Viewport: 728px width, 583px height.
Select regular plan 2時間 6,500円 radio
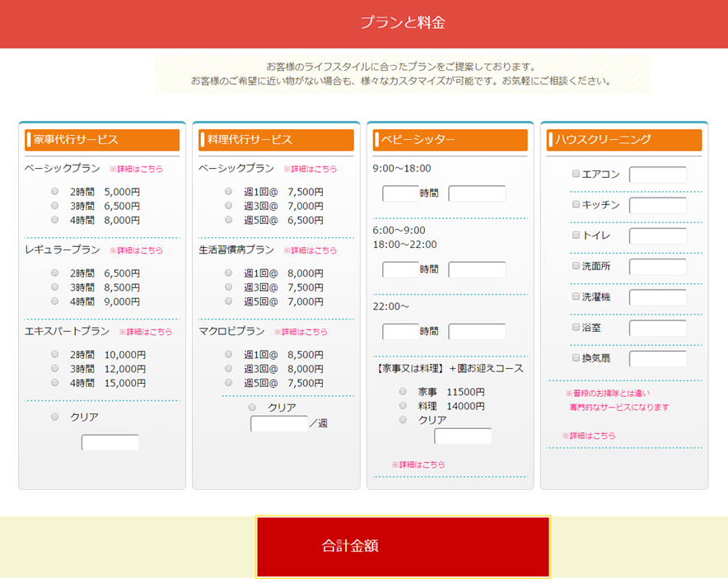(x=55, y=273)
